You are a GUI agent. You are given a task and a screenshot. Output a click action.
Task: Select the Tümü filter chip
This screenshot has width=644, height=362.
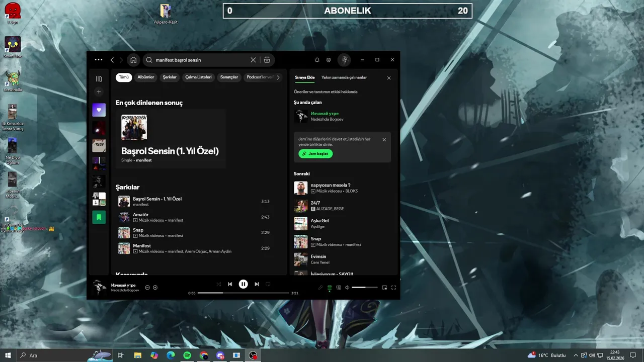(x=124, y=77)
